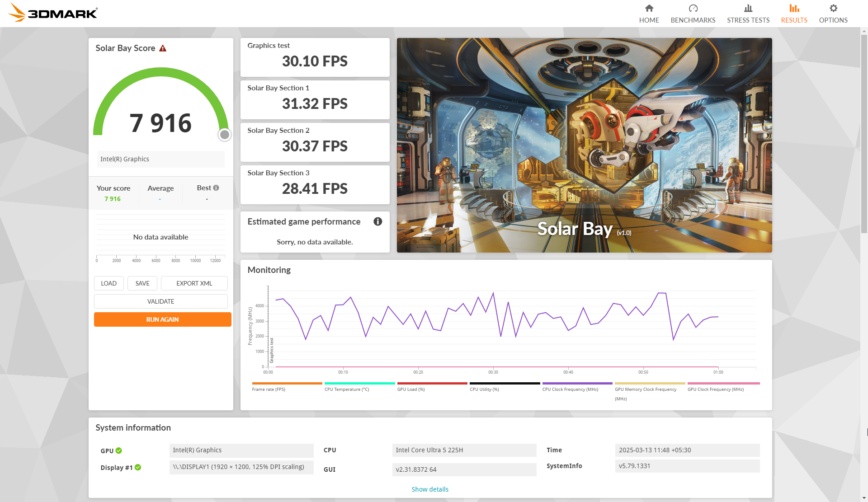Click the SAVE button
868x502 pixels.
(x=142, y=283)
